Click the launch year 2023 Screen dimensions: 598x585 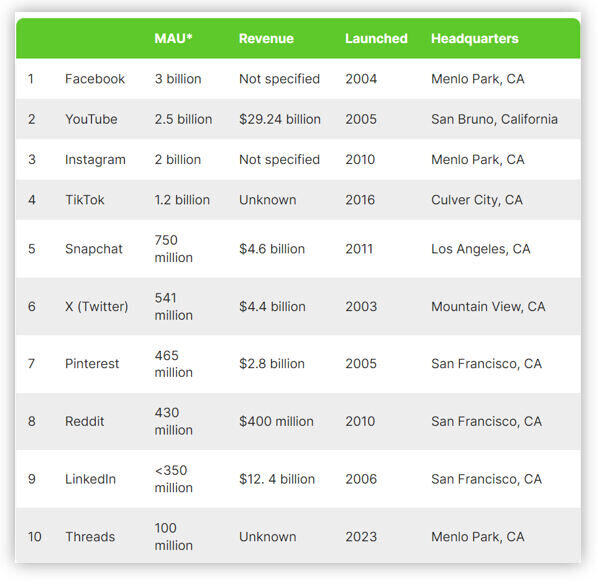pos(361,537)
